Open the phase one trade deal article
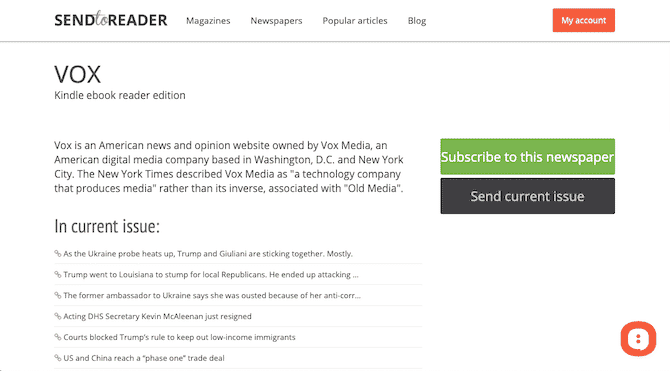Screen dimensions: 670x371 click(x=144, y=358)
